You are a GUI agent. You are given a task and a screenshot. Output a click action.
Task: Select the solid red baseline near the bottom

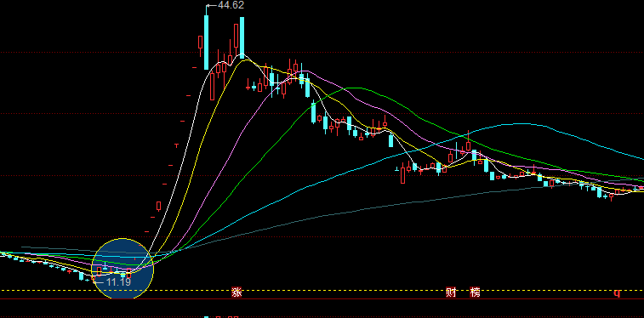tap(322, 299)
